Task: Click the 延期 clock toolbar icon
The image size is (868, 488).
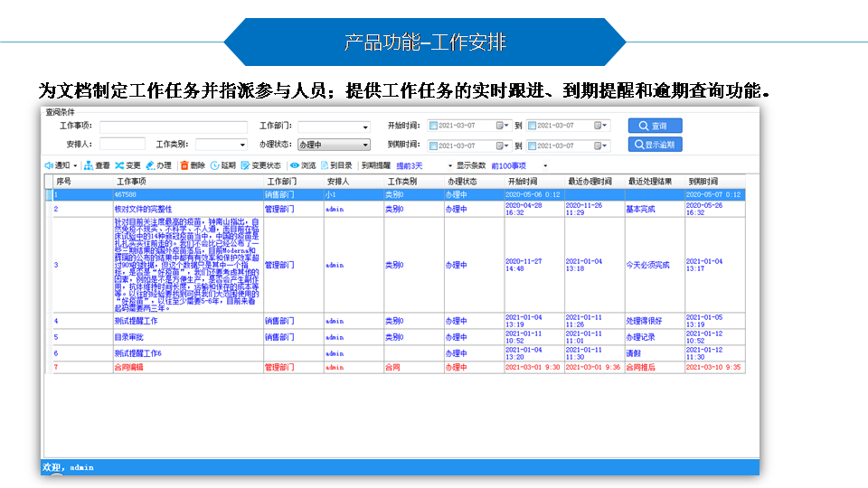Action: [x=215, y=165]
